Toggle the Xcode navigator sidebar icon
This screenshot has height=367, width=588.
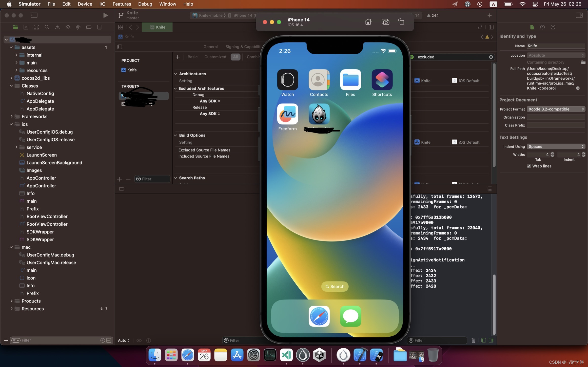pos(34,15)
